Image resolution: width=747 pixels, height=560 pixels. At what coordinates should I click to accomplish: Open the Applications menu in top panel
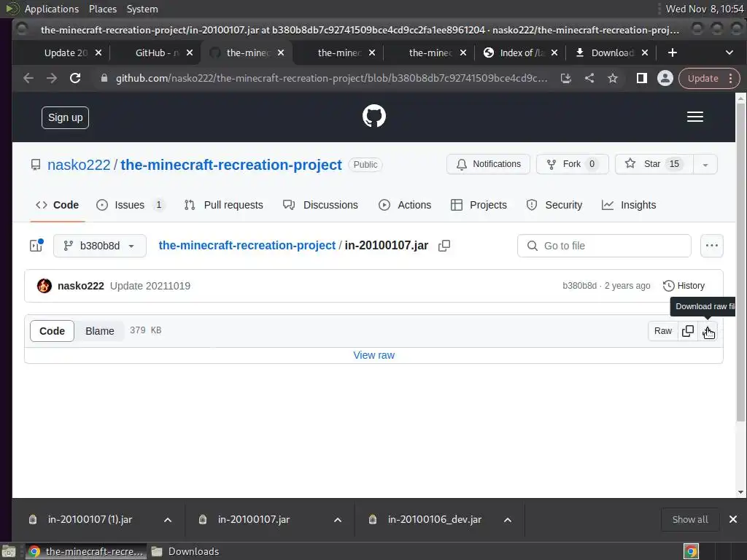point(52,9)
